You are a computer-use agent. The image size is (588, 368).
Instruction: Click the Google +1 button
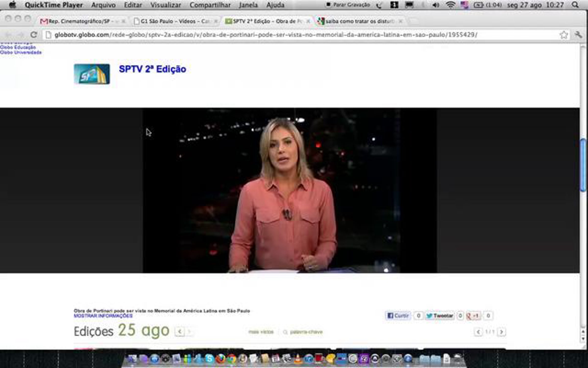(x=473, y=315)
